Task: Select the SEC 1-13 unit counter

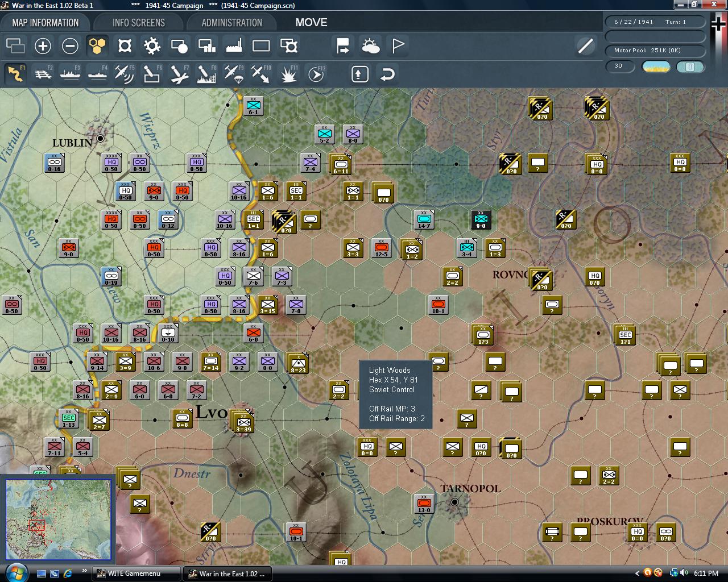Action: tap(69, 419)
